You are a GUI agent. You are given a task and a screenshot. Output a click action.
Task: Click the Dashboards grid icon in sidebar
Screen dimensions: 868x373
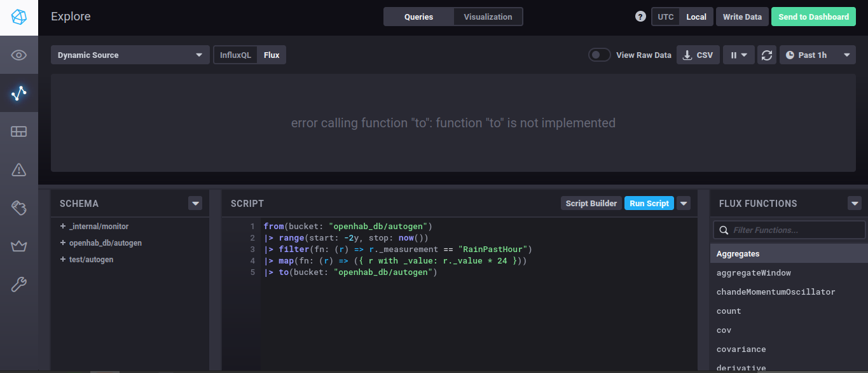18,132
